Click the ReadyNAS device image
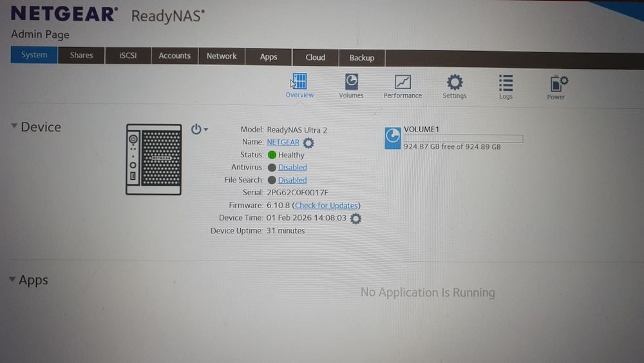 [154, 159]
